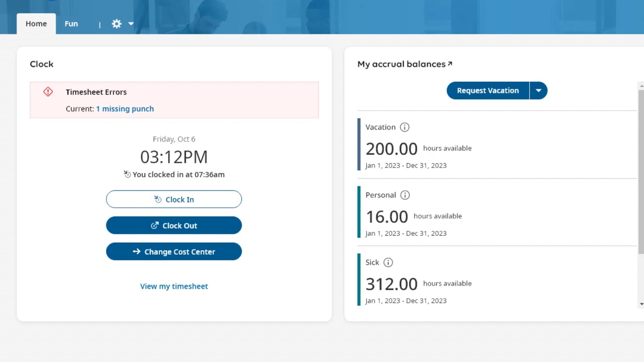Viewport: 644px width, 362px height.
Task: Click the Vacation info icon
Action: point(405,127)
